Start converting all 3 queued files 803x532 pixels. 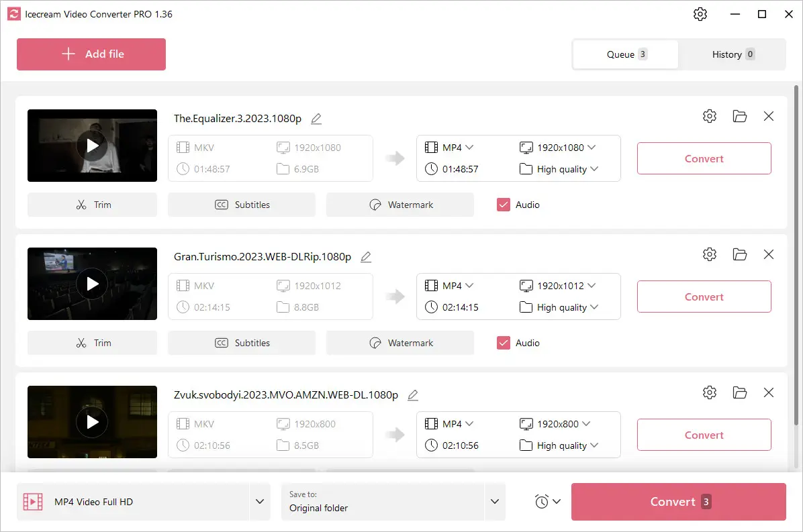(679, 502)
